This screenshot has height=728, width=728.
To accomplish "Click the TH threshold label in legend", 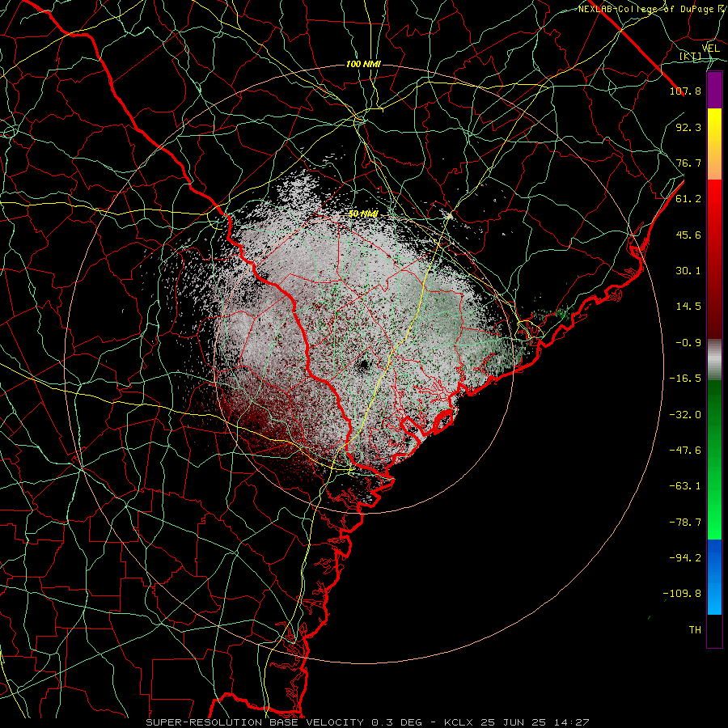I will [695, 630].
